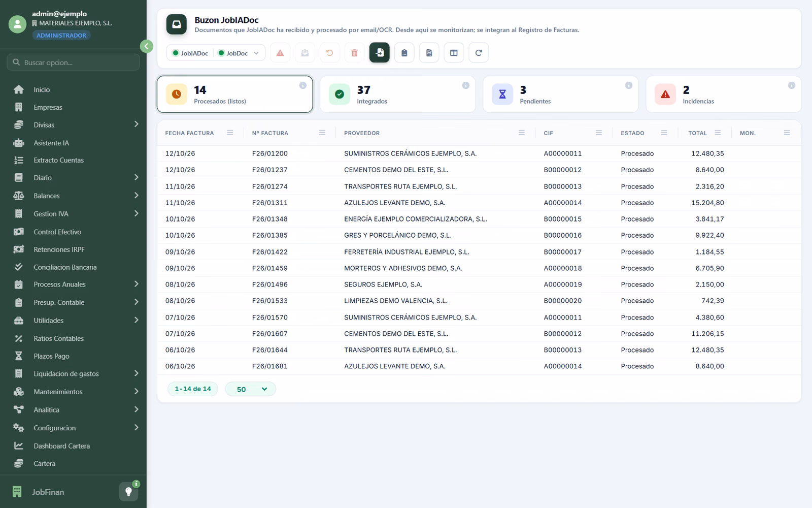This screenshot has width=812, height=508.
Task: Select invoice row F26/01348
Action: pyautogui.click(x=479, y=219)
